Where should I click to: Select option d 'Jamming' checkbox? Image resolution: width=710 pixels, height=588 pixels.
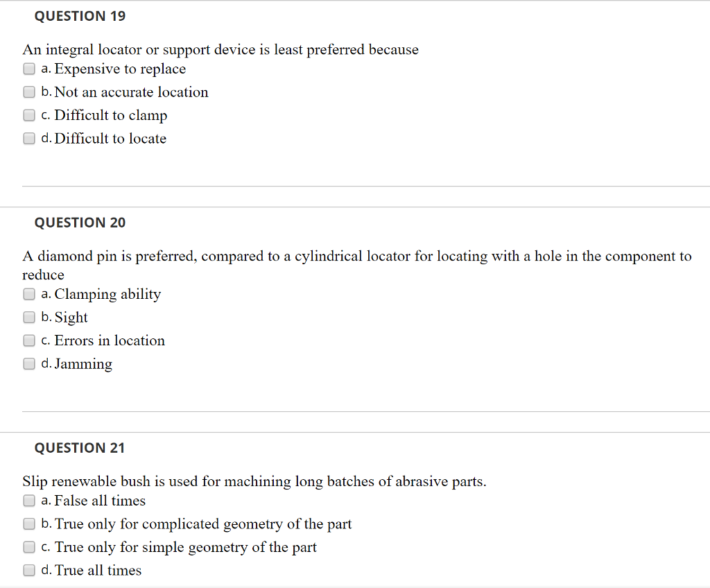point(28,363)
